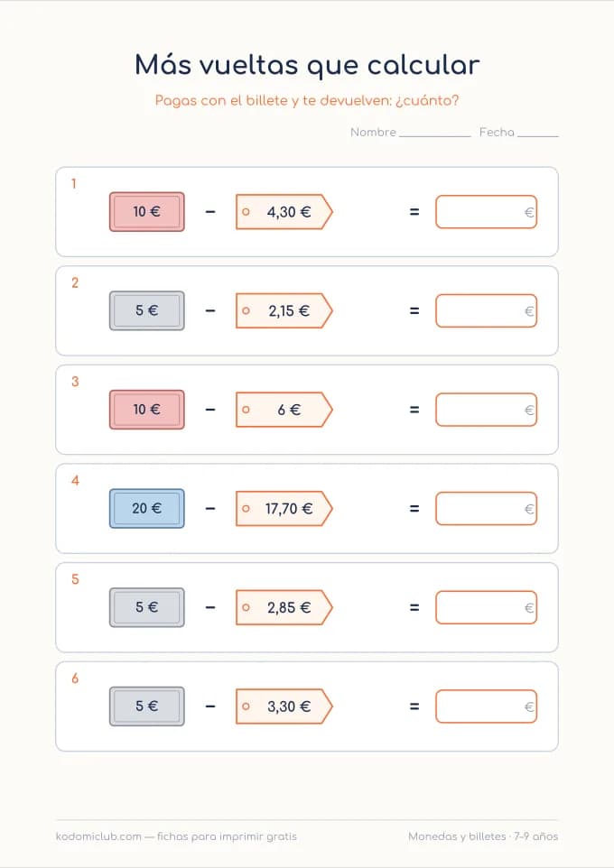Viewport: 614px width, 868px height.
Task: Click the gray 5 € banknote in exercise 2
Action: click(x=147, y=310)
